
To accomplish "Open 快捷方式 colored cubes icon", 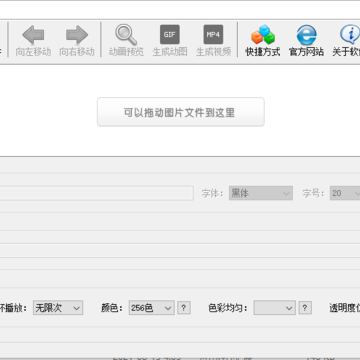I will [x=263, y=35].
